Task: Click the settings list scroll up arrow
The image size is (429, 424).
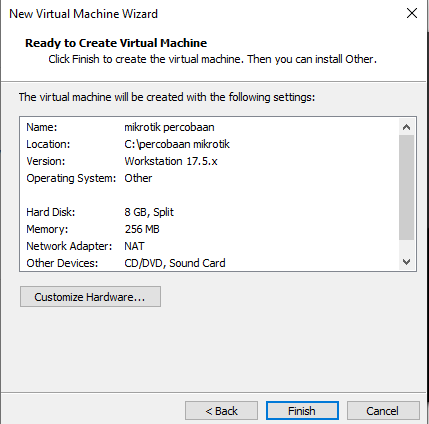Action: point(406,127)
